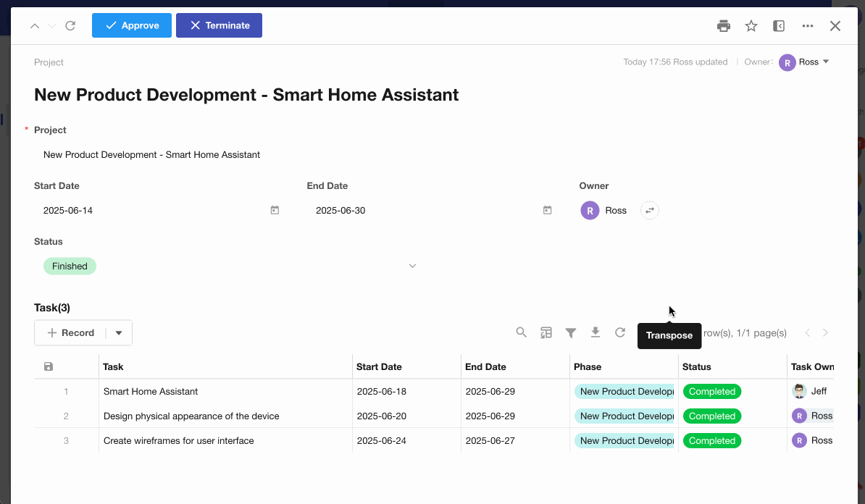Image resolution: width=865 pixels, height=504 pixels.
Task: Expand the Status dropdown chevron
Action: point(412,266)
